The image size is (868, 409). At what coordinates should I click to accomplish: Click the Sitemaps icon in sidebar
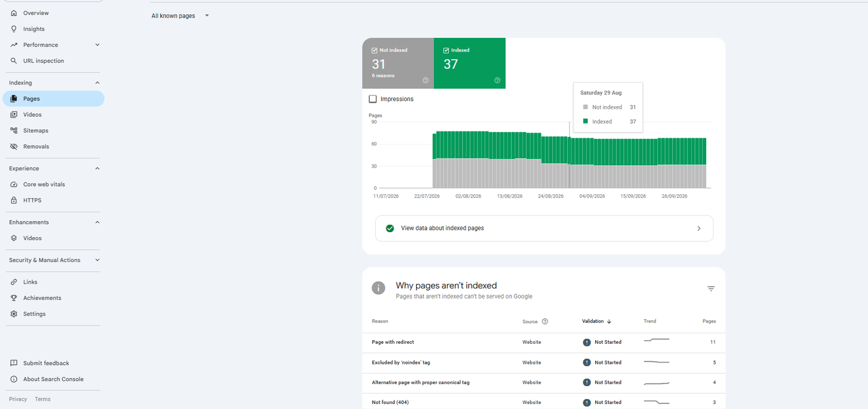[x=14, y=130]
